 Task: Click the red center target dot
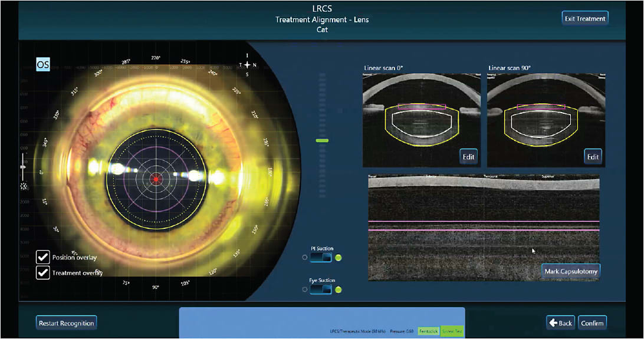tap(156, 179)
